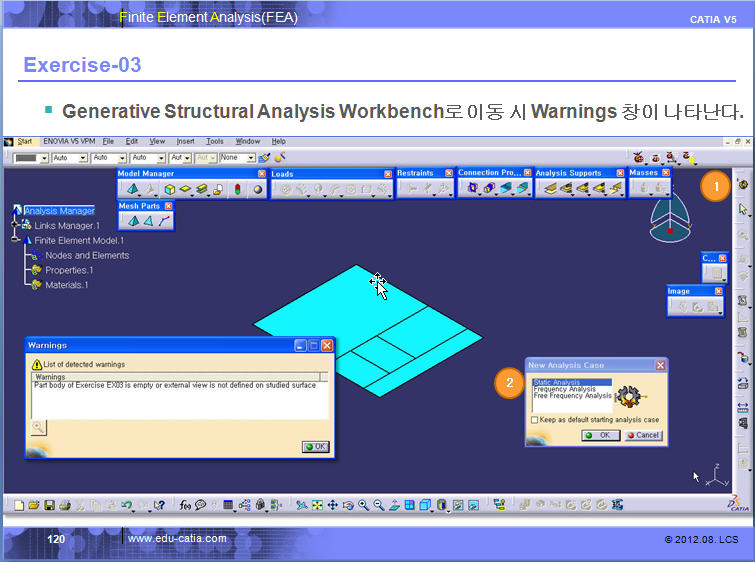755x562 pixels.
Task: Click the 3D Property cube icon
Action: [169, 189]
